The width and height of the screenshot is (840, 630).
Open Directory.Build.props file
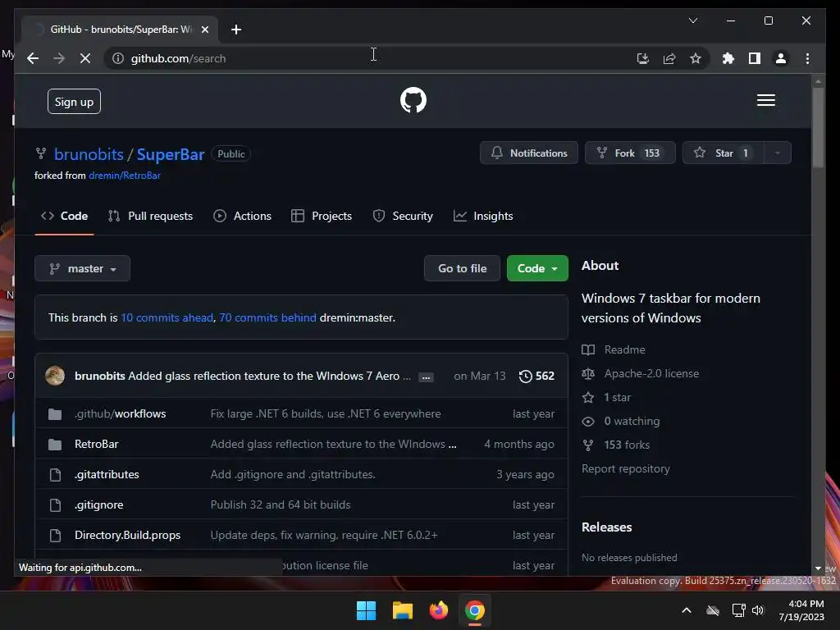(x=127, y=535)
